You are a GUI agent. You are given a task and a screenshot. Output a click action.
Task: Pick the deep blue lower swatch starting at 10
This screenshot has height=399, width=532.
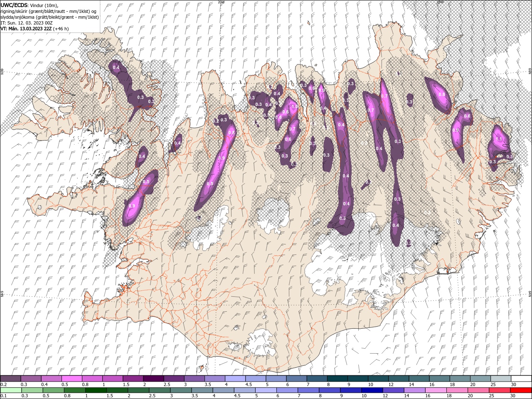(372, 390)
